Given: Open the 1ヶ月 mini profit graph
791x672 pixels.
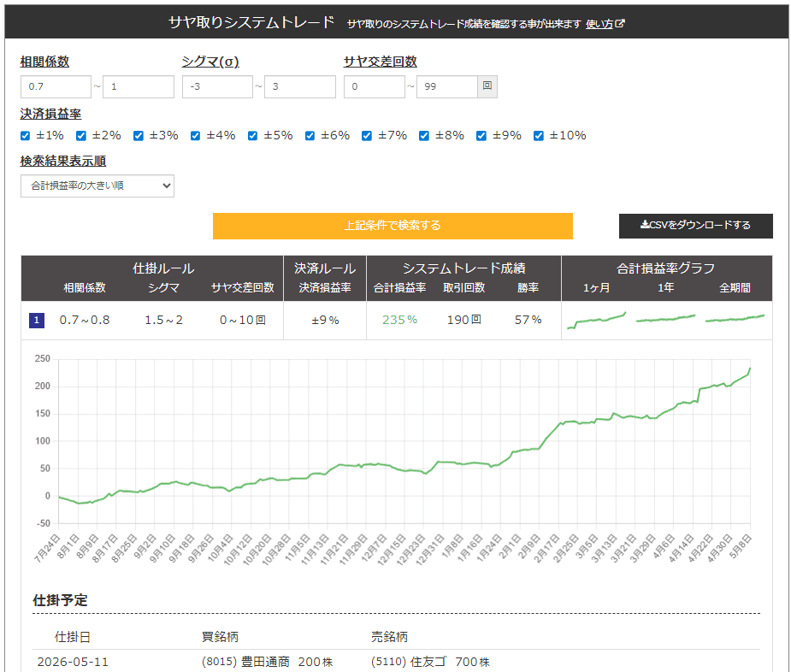Looking at the screenshot, I should (x=596, y=321).
